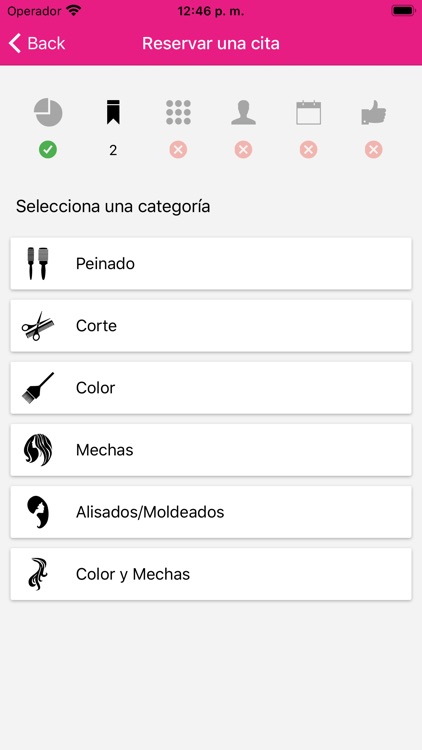Image resolution: width=422 pixels, height=750 pixels.
Task: Tap the person silhouette step icon
Action: (x=244, y=112)
